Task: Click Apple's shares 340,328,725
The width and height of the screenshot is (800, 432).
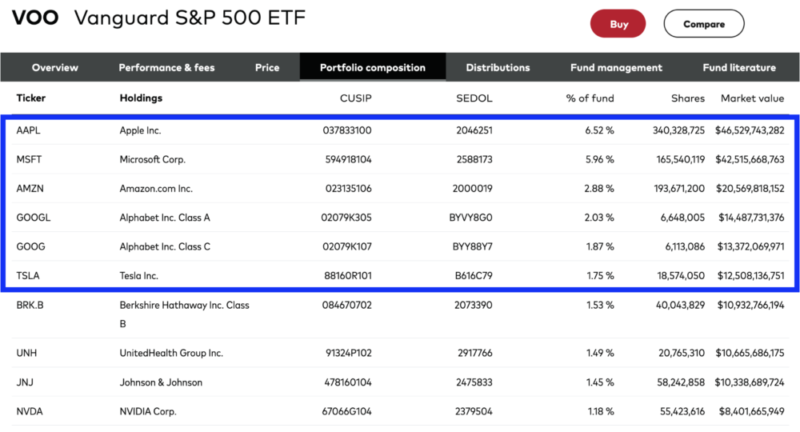Action: pyautogui.click(x=679, y=131)
